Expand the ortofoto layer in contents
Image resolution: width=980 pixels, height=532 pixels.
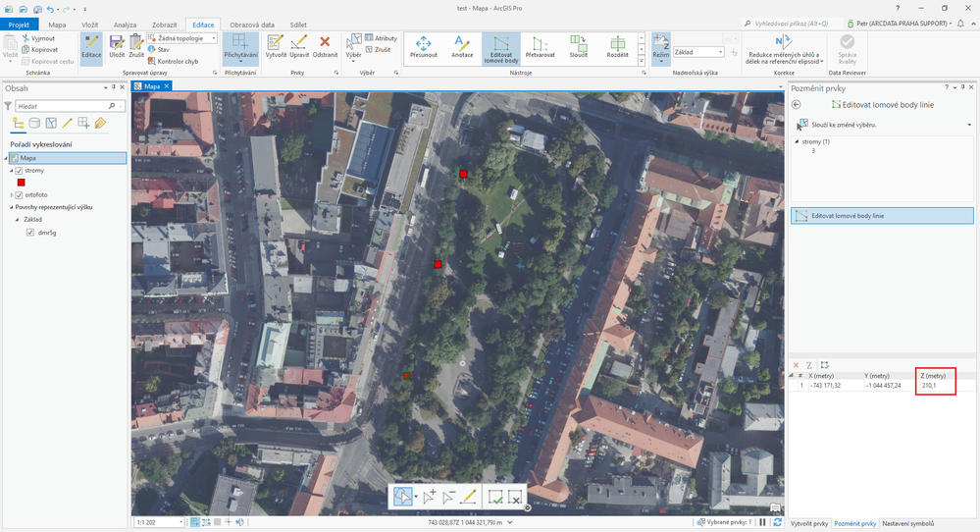coord(10,195)
